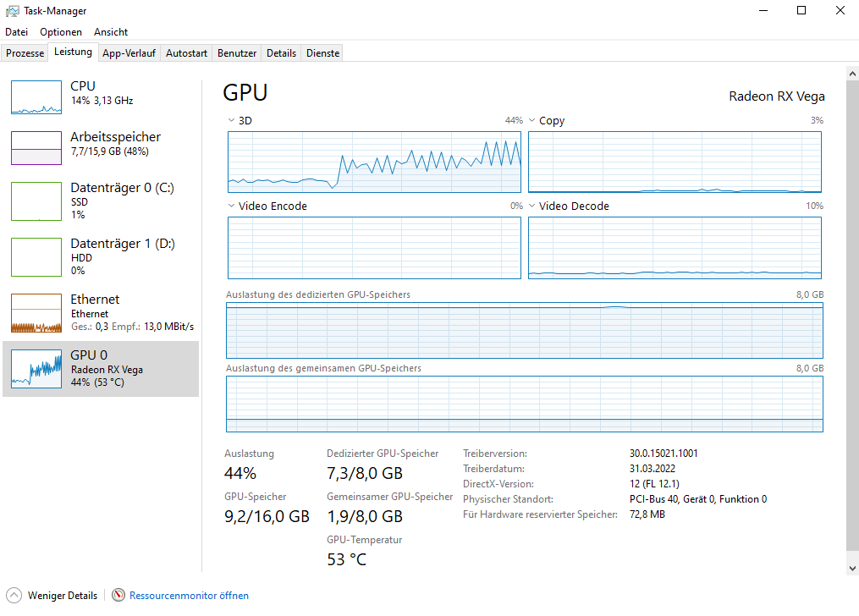Open the Ressourcenmonitor öffnen link
Viewport: 859px width, 616px height.
coord(189,596)
